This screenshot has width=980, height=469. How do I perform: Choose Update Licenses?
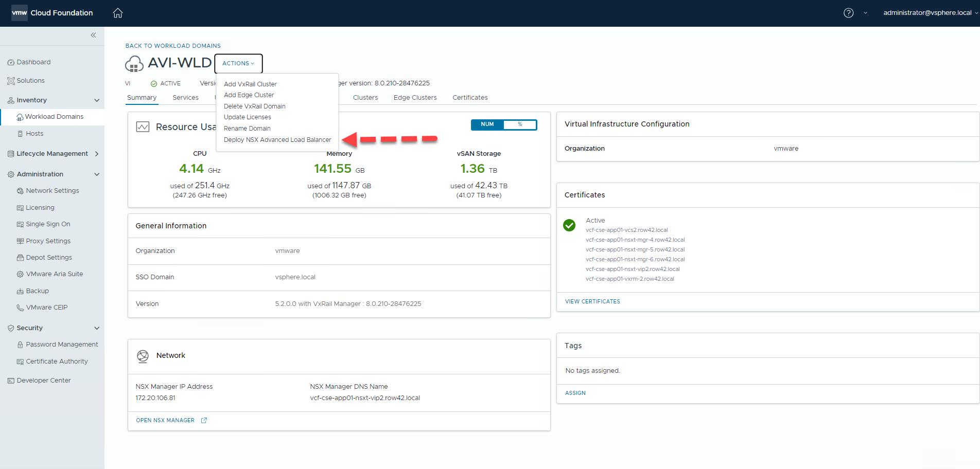(247, 117)
